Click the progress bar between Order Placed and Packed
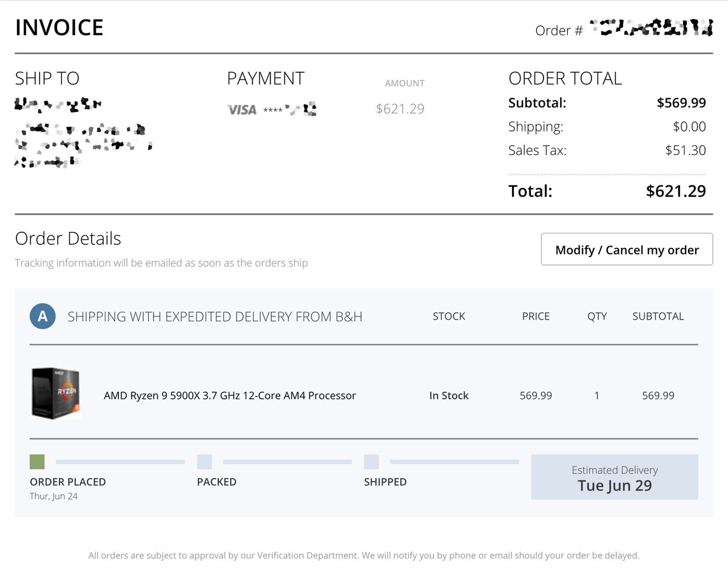This screenshot has width=728, height=576. (120, 462)
